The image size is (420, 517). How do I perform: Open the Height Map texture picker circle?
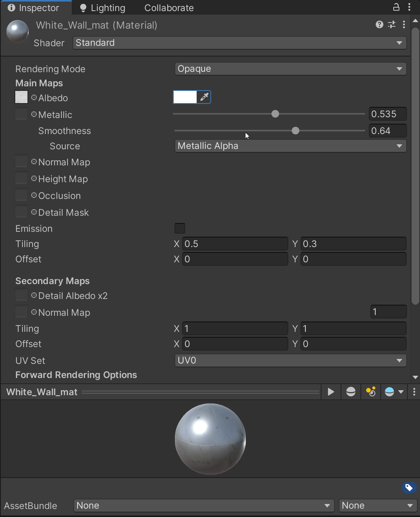pos(34,178)
